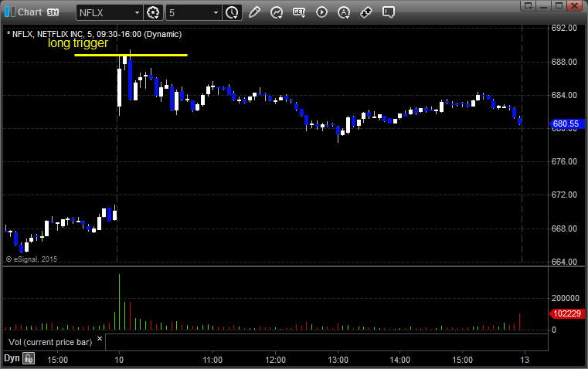Open the circled A alerts icon
Image resolution: width=588 pixels, height=369 pixels.
click(344, 12)
